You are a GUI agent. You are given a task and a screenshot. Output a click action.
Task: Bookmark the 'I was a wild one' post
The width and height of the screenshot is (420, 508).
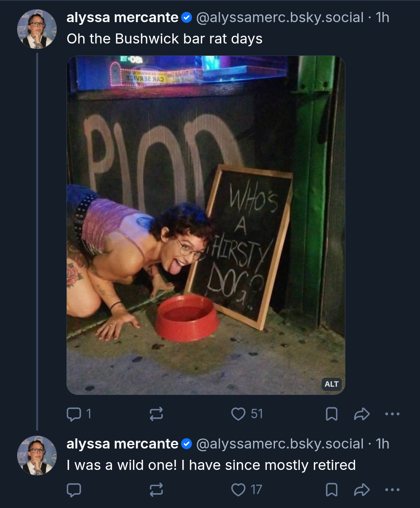click(x=331, y=490)
